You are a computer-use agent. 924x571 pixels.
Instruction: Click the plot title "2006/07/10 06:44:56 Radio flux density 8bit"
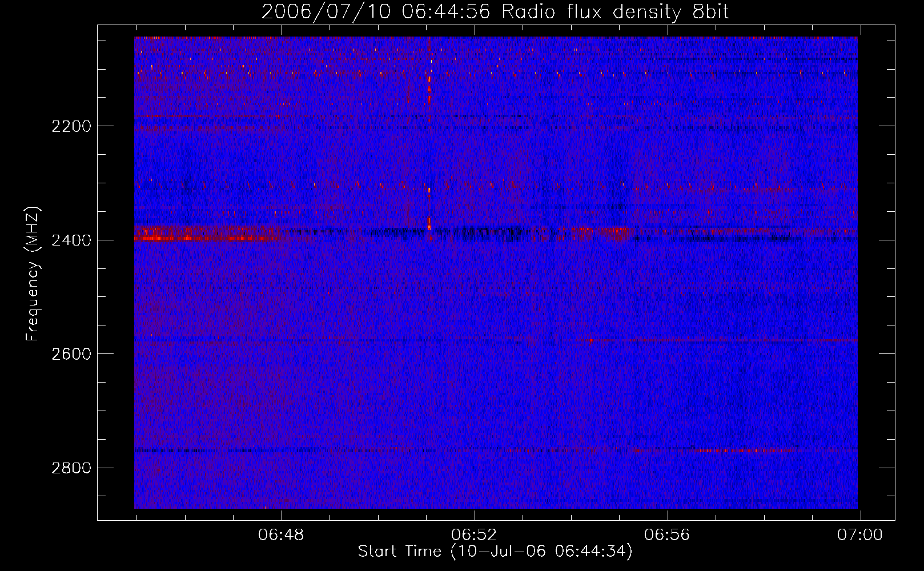[495, 11]
